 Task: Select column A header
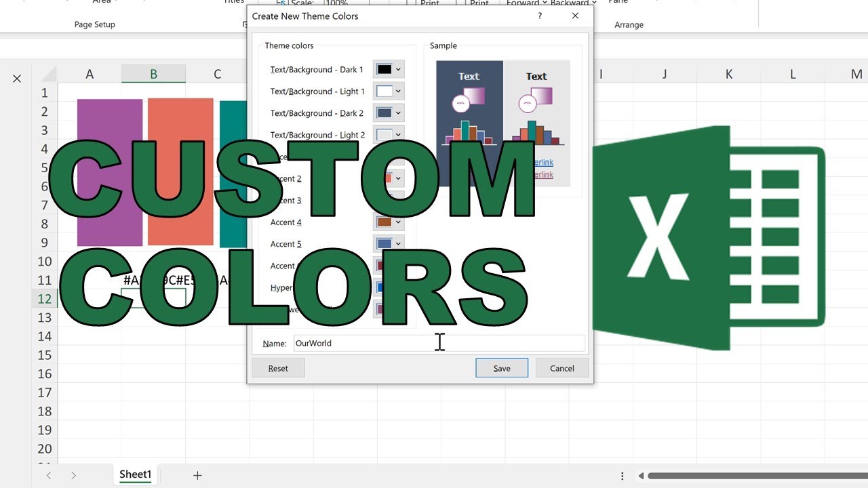(90, 74)
